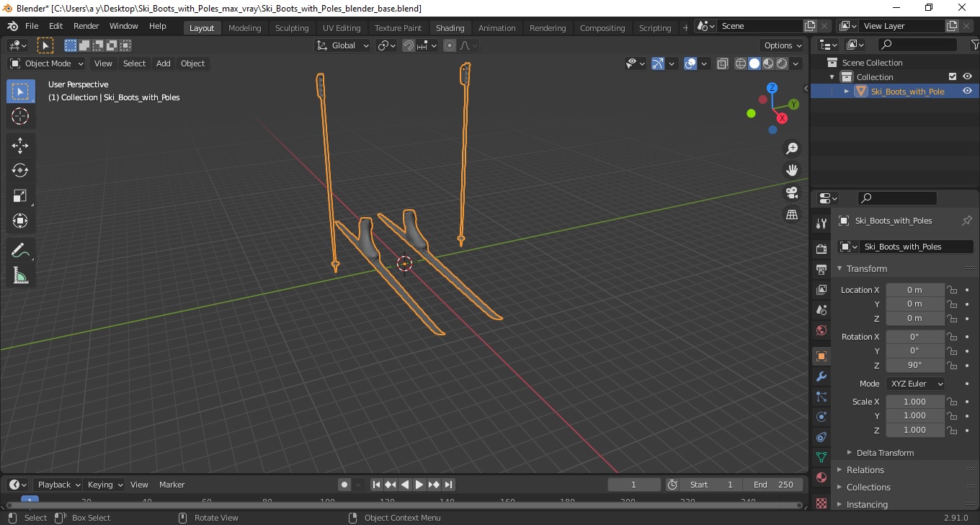
Task: Open the Particles properties tab
Action: tap(821, 397)
